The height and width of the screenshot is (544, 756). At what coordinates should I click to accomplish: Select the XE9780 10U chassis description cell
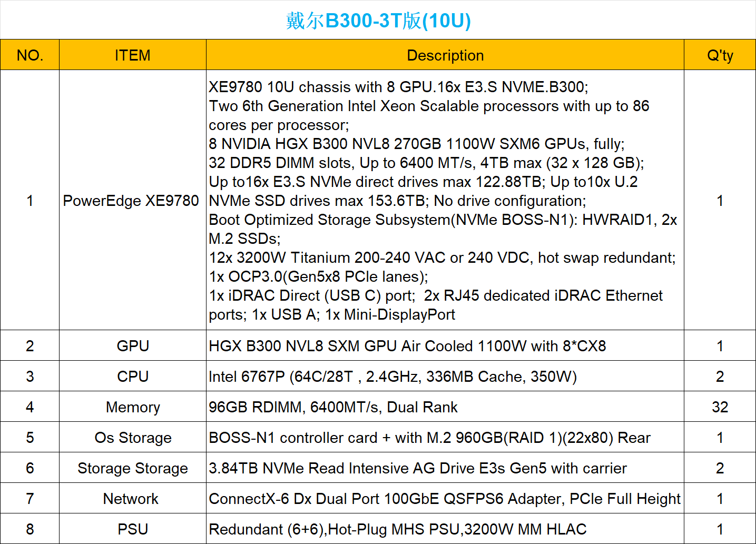pyautogui.click(x=445, y=200)
